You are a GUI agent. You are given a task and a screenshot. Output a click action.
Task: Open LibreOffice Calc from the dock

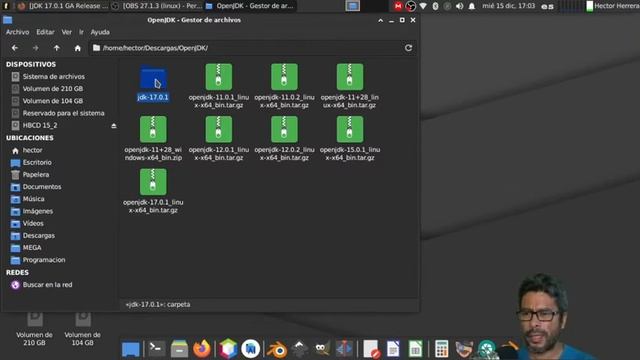coord(415,349)
